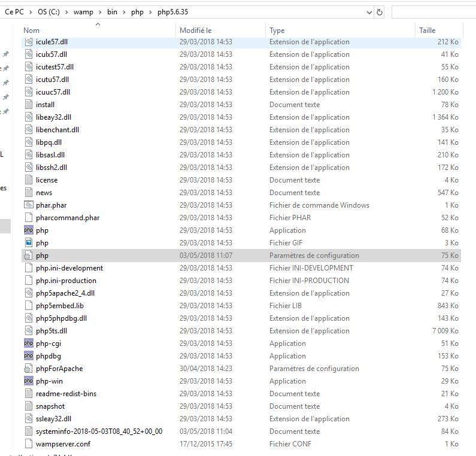
Task: Select the wampserver.conf file icon
Action: [29, 444]
